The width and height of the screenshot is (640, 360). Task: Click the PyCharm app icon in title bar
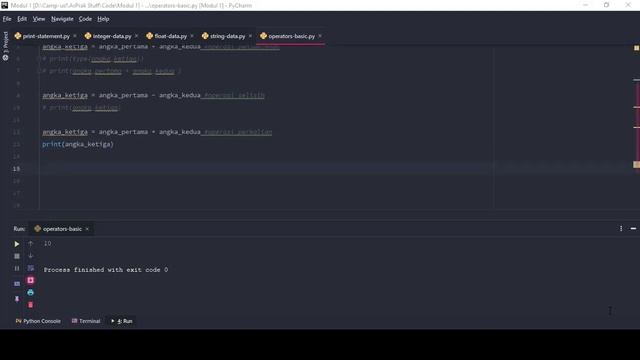point(4,5)
